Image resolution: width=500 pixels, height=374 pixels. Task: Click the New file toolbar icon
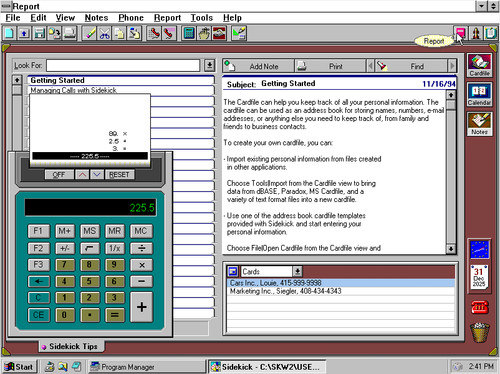[9, 33]
